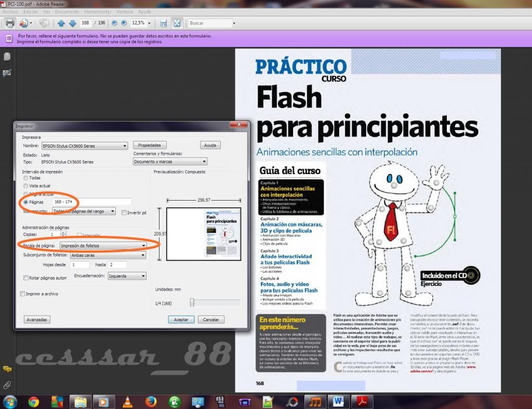Go to previous page with up arrow

(x=61, y=23)
